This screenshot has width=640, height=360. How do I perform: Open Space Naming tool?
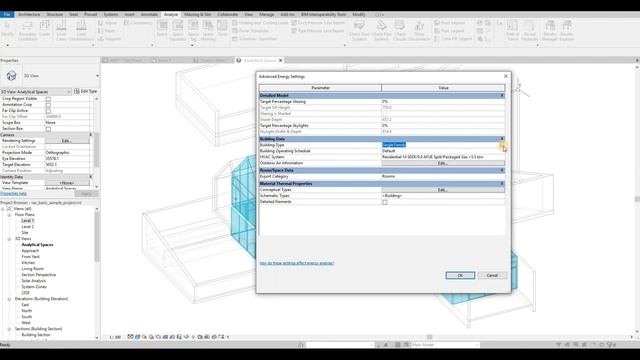pos(208,31)
